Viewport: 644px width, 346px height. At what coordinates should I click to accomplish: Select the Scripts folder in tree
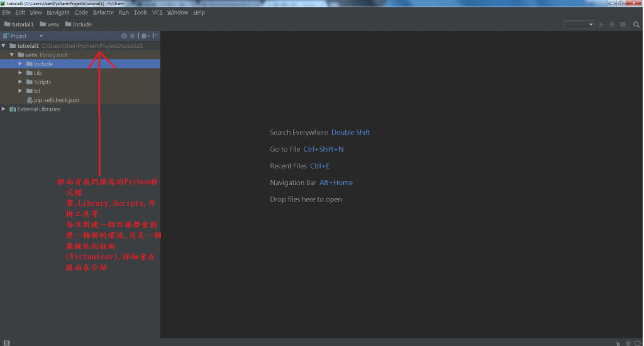(x=80, y=82)
